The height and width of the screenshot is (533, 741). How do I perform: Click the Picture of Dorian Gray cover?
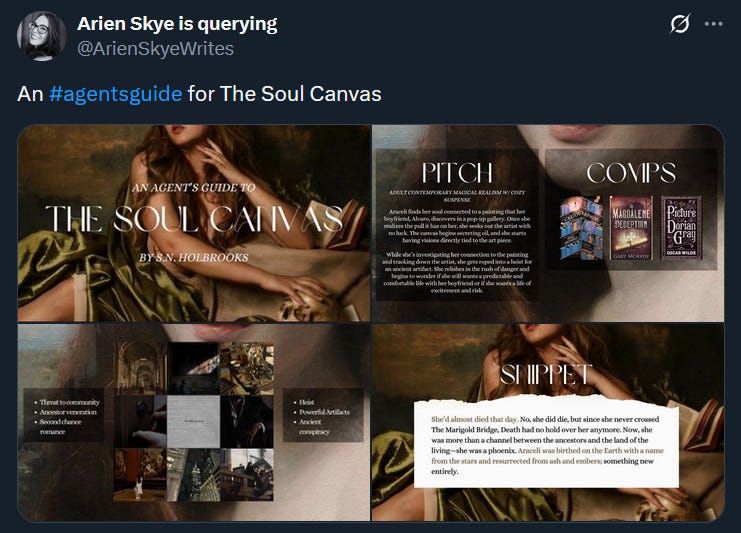(681, 228)
